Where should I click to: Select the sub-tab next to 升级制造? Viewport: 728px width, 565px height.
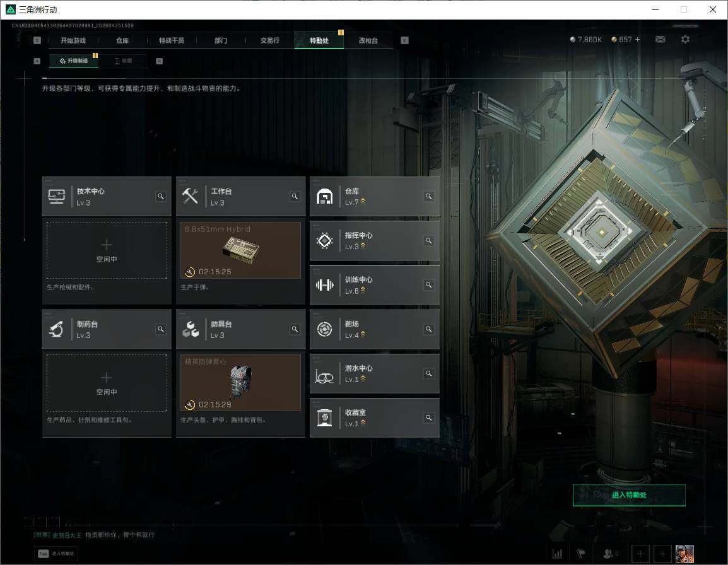[124, 61]
